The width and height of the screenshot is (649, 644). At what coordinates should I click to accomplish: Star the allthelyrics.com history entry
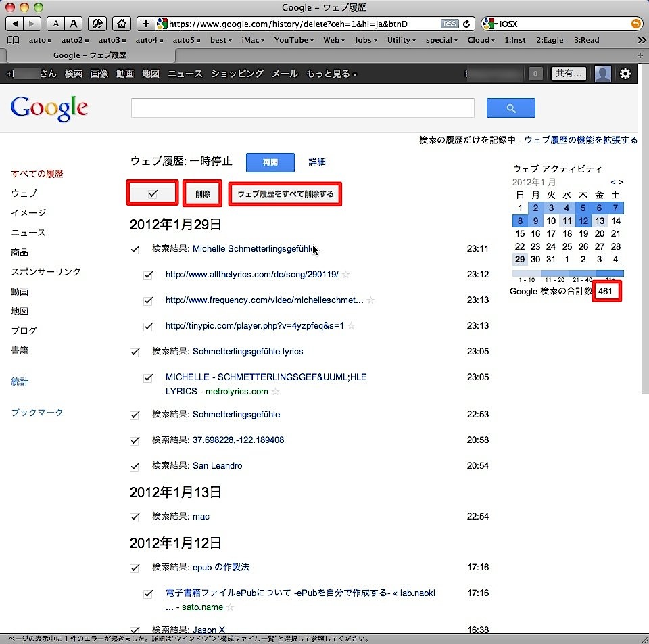346,275
